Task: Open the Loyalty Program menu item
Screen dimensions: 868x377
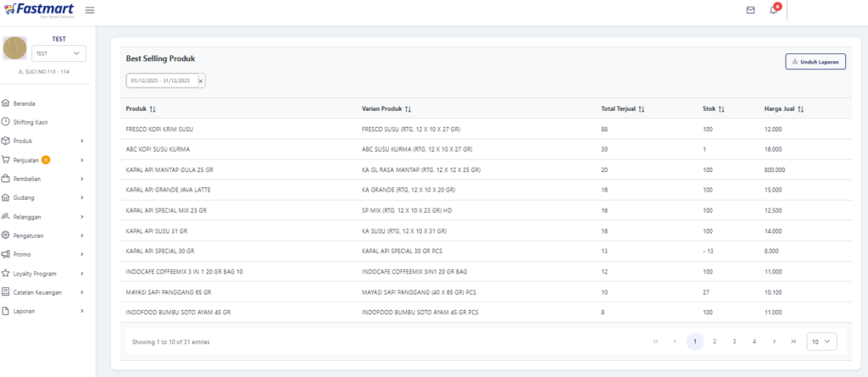Action: click(x=44, y=274)
